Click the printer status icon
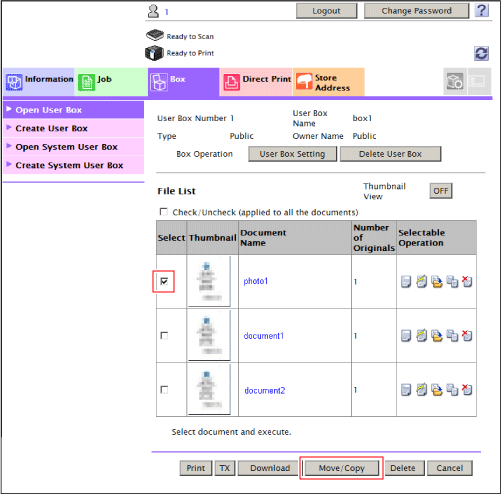Viewport: 501px width, 494px height. click(154, 53)
